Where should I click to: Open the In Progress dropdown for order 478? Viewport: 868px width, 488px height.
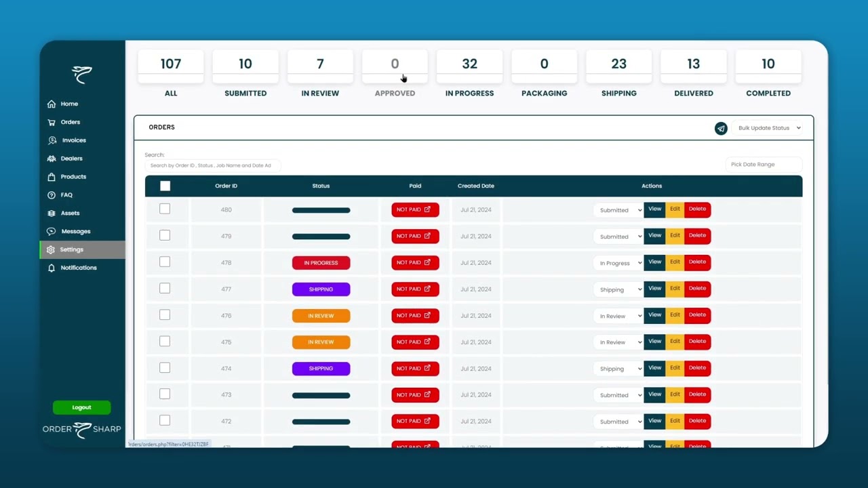pyautogui.click(x=618, y=263)
